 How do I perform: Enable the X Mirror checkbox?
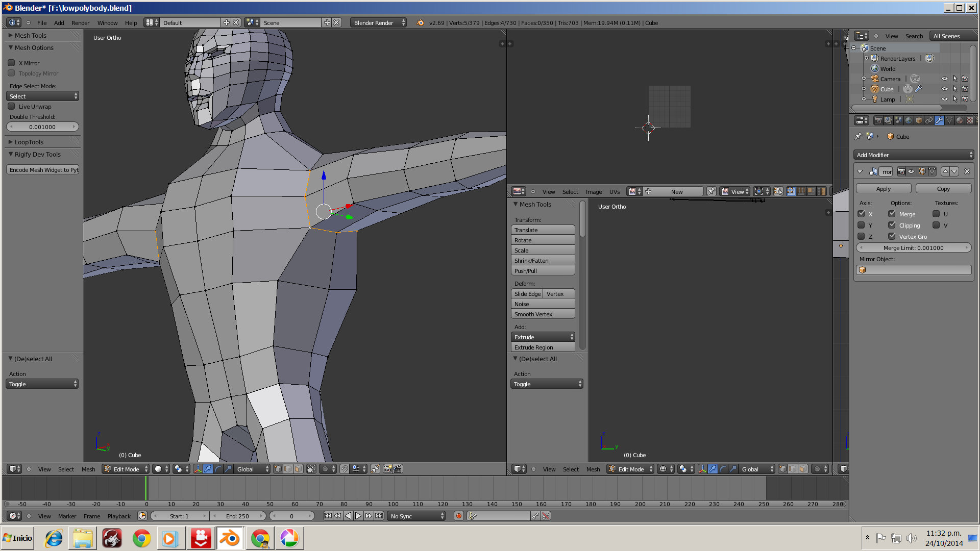[x=11, y=63]
